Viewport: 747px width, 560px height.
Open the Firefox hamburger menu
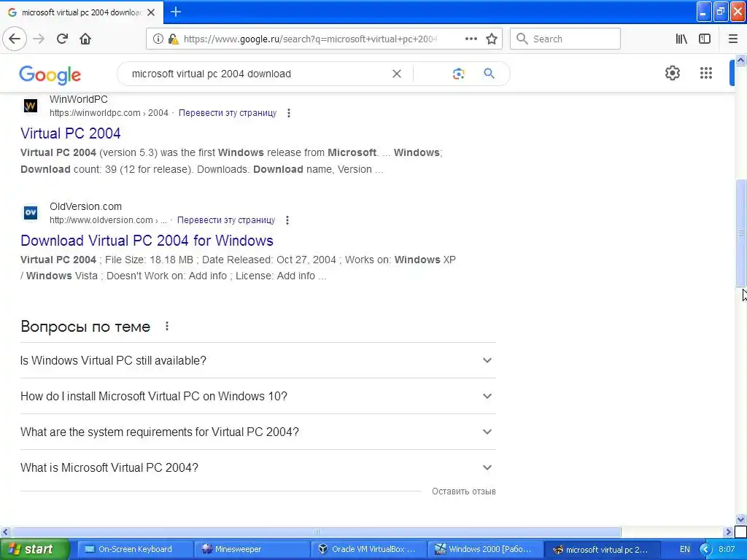tap(732, 39)
